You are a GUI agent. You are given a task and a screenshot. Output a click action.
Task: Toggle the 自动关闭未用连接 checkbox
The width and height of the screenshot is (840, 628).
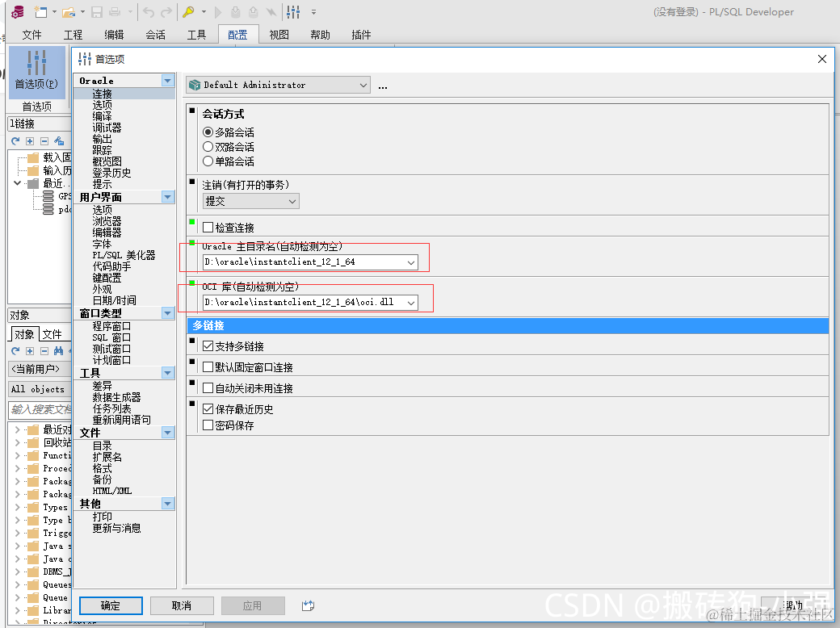[208, 387]
